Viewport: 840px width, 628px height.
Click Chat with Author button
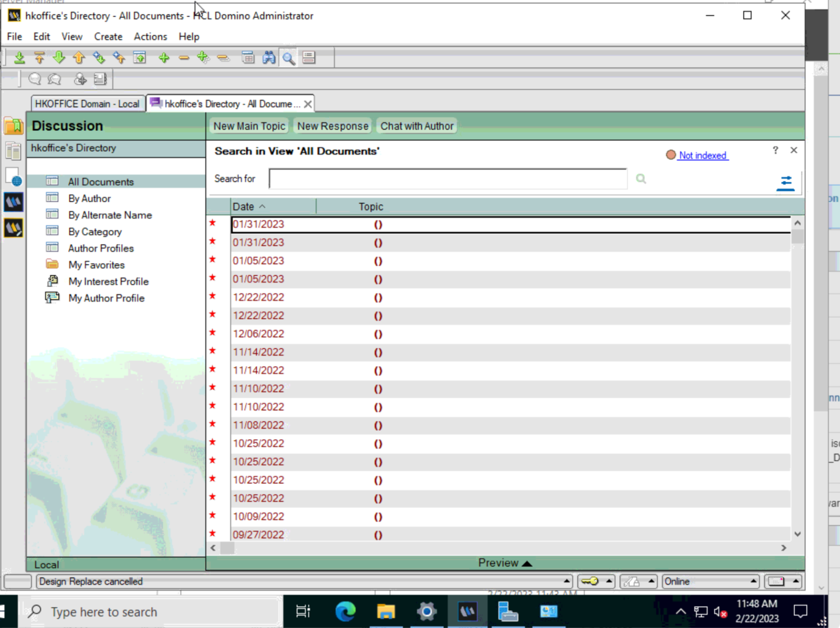point(417,126)
